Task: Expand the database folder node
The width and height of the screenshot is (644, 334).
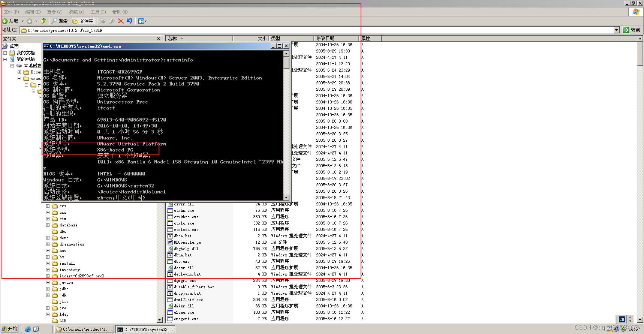Action: click(48, 225)
